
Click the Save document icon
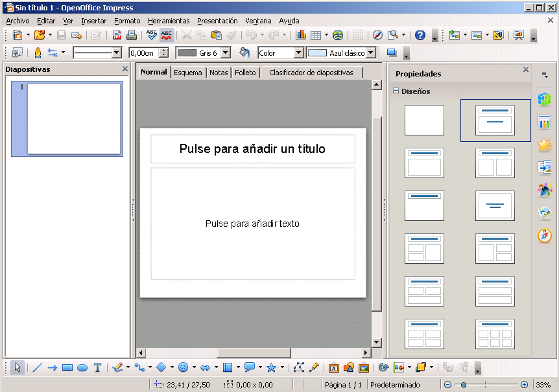point(62,35)
